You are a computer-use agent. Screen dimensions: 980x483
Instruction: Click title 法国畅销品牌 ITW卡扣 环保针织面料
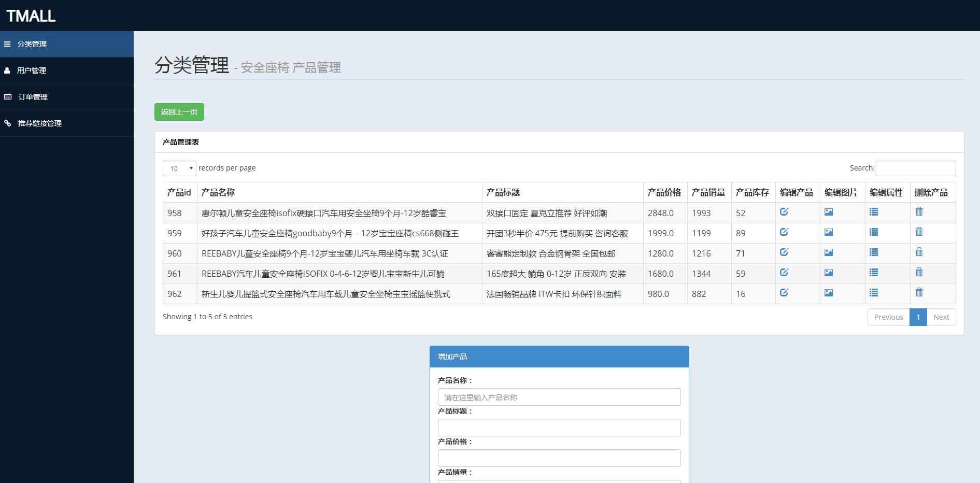(x=554, y=294)
